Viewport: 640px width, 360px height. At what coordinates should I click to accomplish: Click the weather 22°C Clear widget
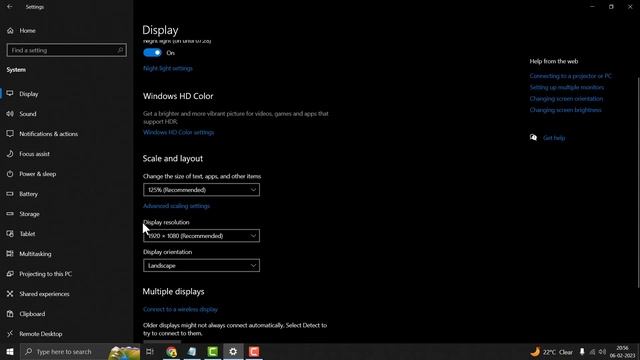(551, 352)
